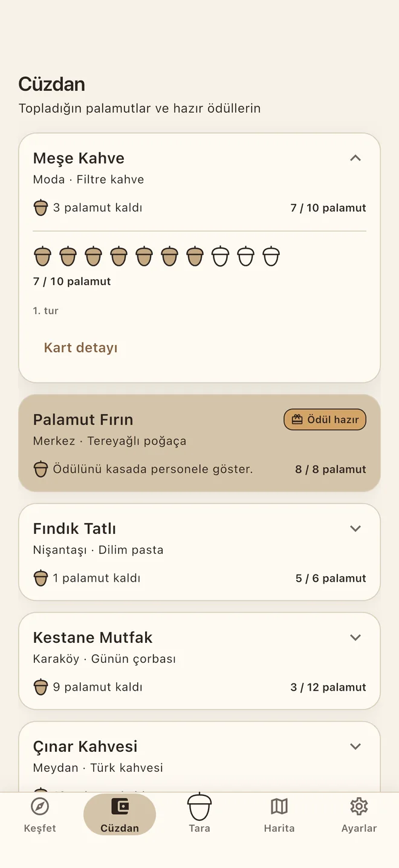Click the Meşe Kahve card title
399x868 pixels.
click(x=79, y=158)
